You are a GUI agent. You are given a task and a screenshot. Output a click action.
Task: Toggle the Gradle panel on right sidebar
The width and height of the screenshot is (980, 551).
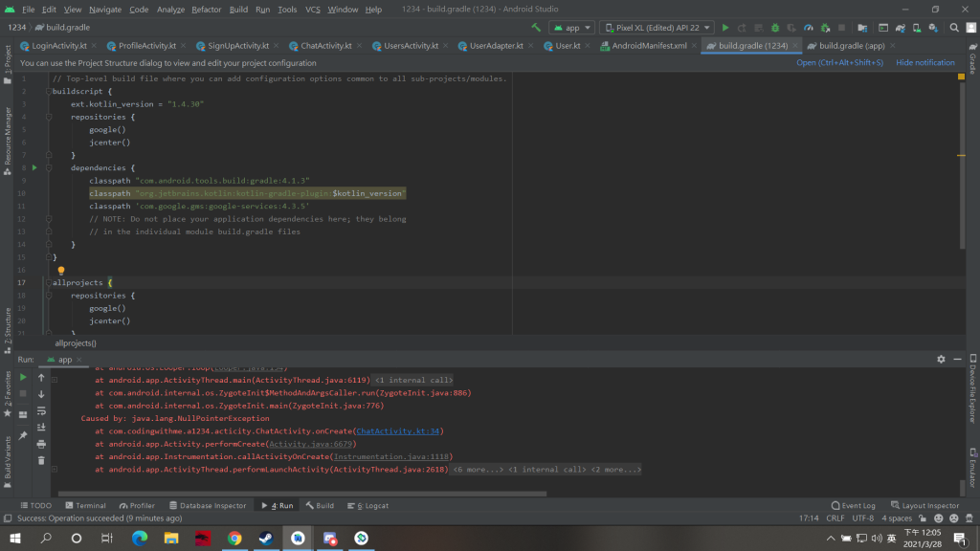point(973,58)
